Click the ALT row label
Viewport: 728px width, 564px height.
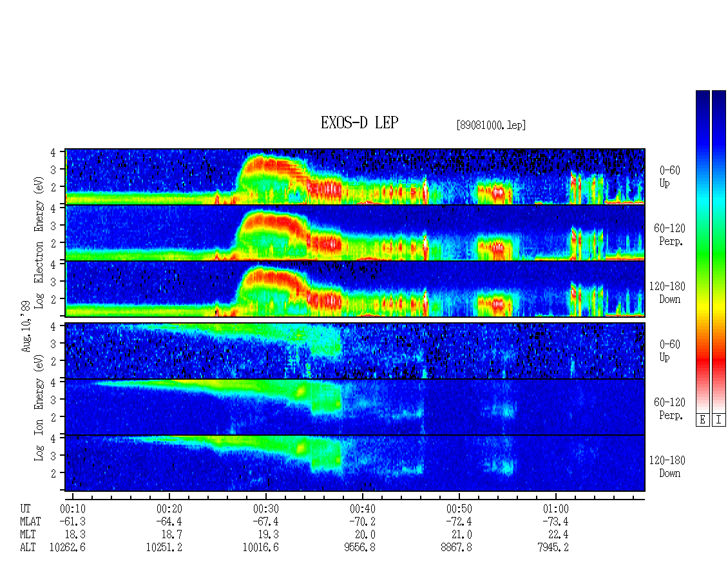[28, 548]
